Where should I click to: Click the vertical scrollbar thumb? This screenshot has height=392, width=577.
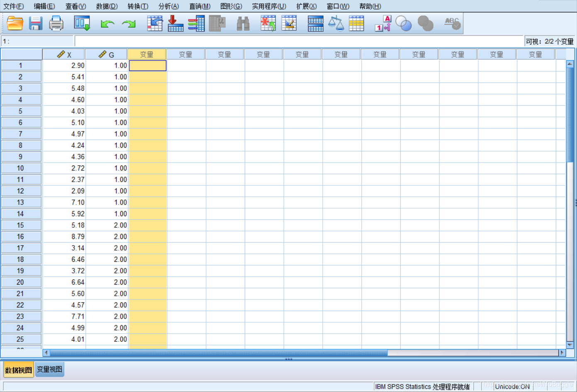570,115
